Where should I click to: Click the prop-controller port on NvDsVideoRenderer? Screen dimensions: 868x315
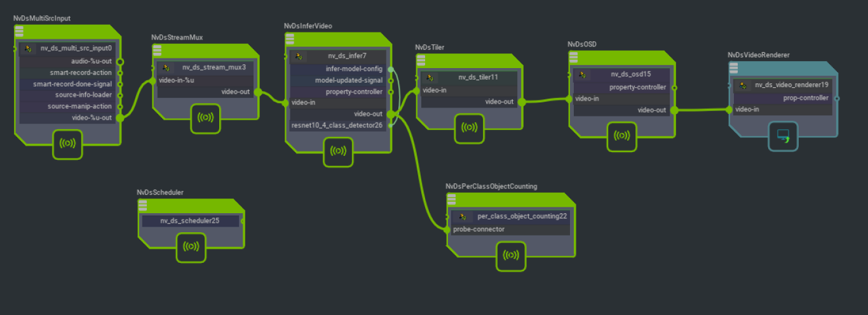[x=836, y=98]
